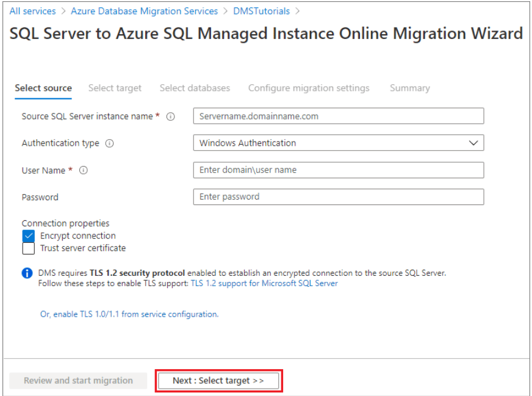532x396 pixels.
Task: Click info icon next to User Name
Action: pyautogui.click(x=84, y=171)
